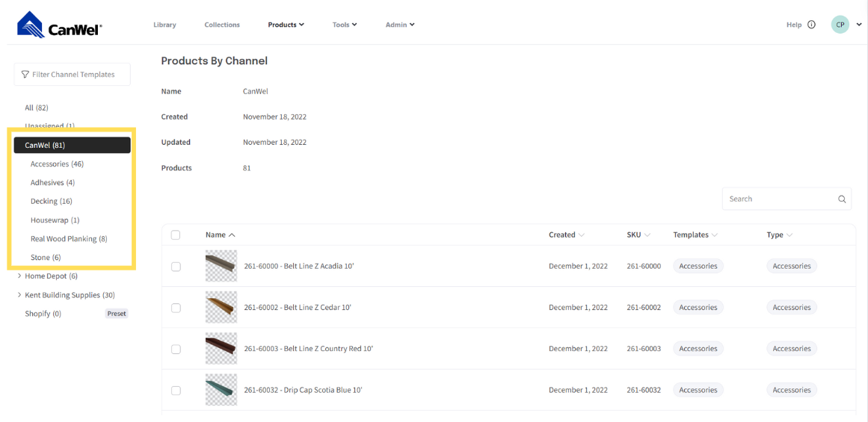Image resolution: width=868 pixels, height=422 pixels.
Task: Open the Belt Line Z Acadia thumbnail
Action: pos(221,266)
